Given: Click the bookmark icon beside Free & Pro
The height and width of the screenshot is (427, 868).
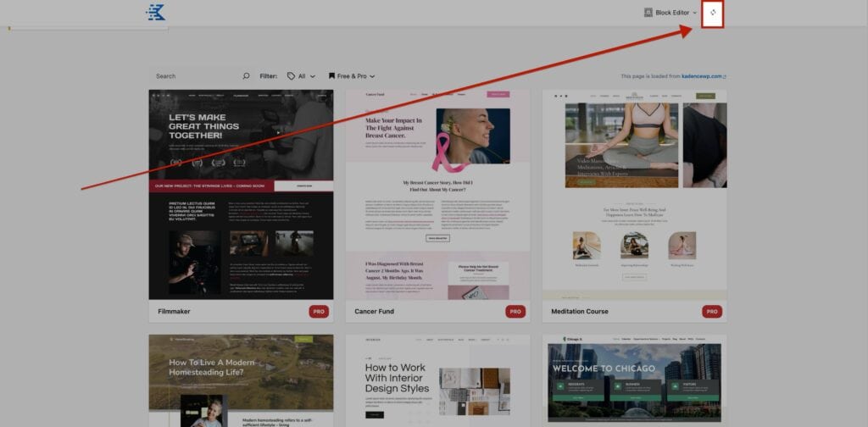Looking at the screenshot, I should [332, 76].
